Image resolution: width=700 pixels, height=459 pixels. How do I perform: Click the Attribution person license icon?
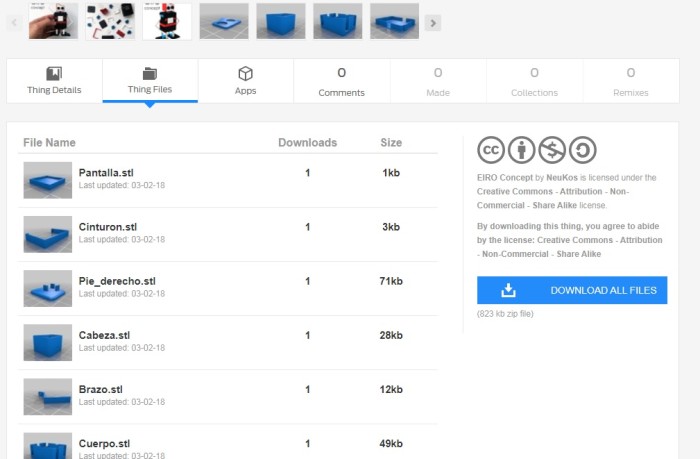pyautogui.click(x=521, y=150)
